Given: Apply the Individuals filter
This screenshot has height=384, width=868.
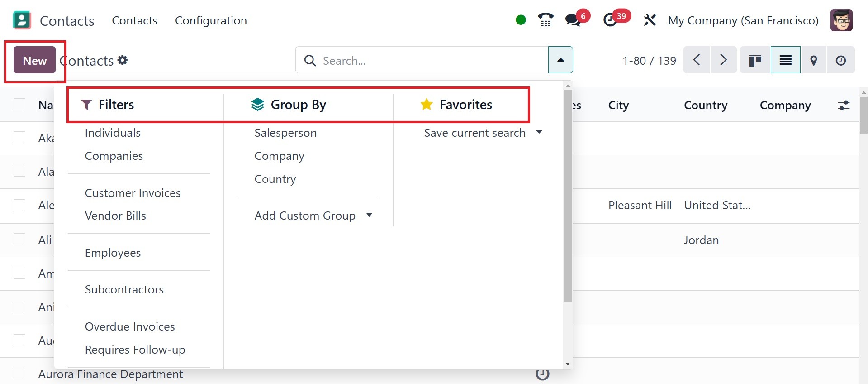Looking at the screenshot, I should click(x=113, y=133).
